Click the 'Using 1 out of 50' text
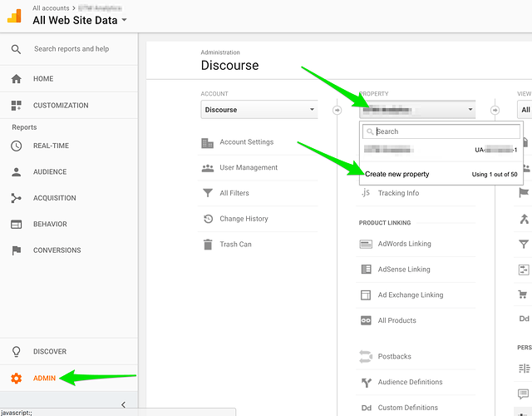Image resolution: width=532 pixels, height=416 pixels. click(x=495, y=174)
